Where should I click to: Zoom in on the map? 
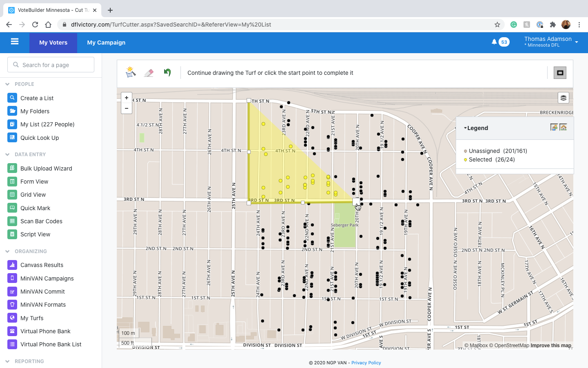coord(127,98)
